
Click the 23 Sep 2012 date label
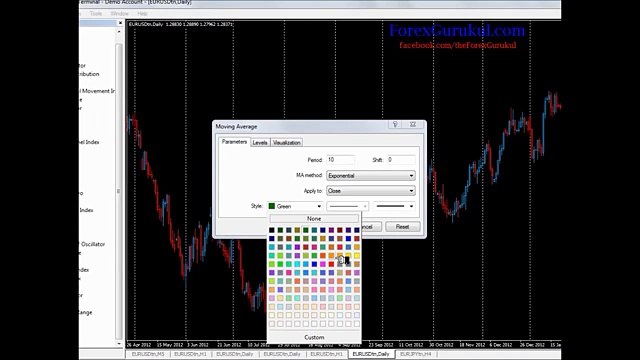(381, 345)
